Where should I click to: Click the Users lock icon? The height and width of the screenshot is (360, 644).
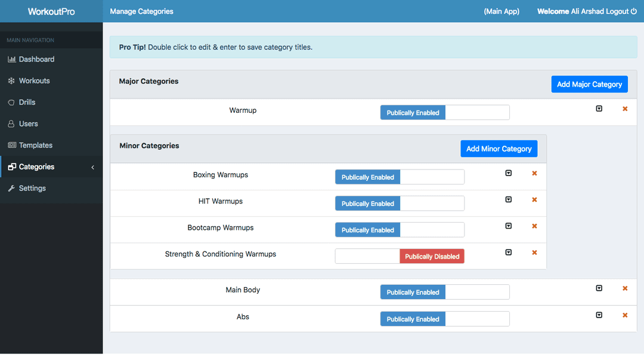pos(11,124)
